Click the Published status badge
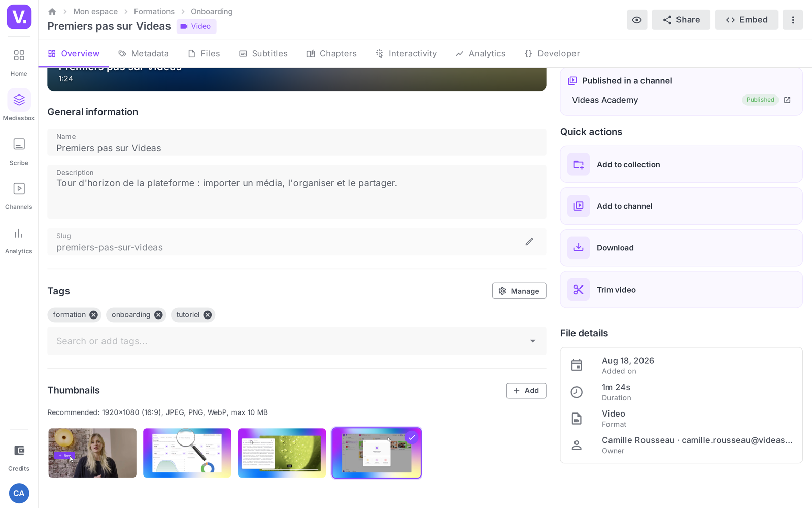 click(760, 100)
